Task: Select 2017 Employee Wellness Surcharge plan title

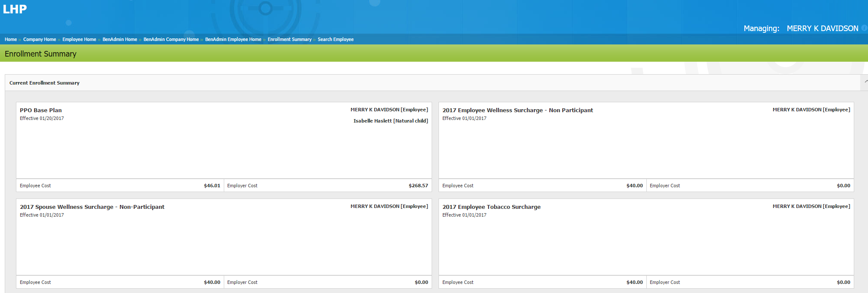Action: [517, 110]
